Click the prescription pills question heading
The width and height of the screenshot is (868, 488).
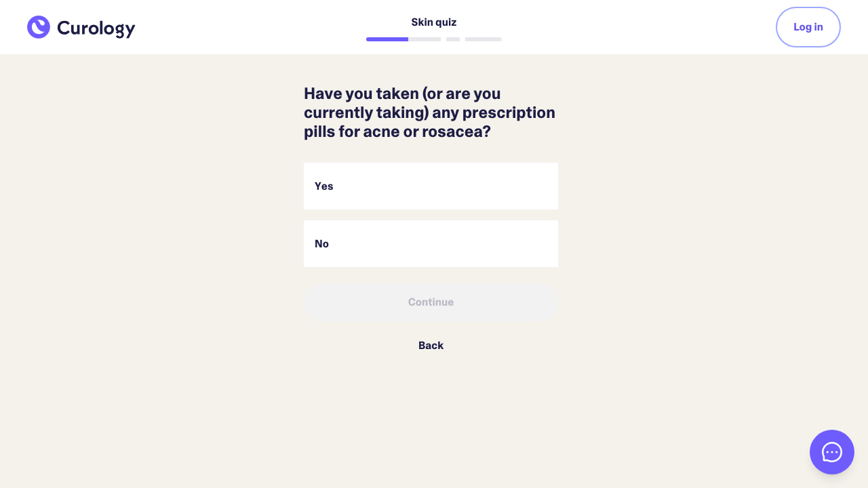tap(430, 113)
